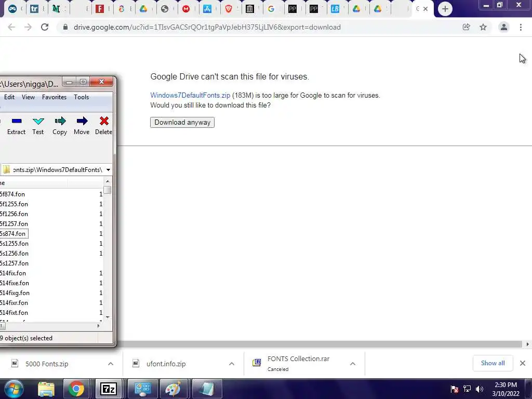Click the page horizontal scrollbar right arrow
This screenshot has height=399, width=532.
click(528, 344)
